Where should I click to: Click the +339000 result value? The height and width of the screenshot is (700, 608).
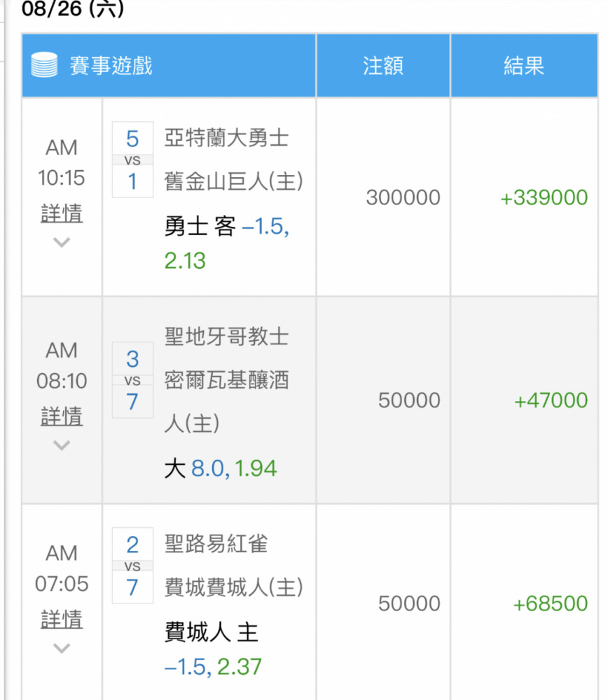[544, 197]
